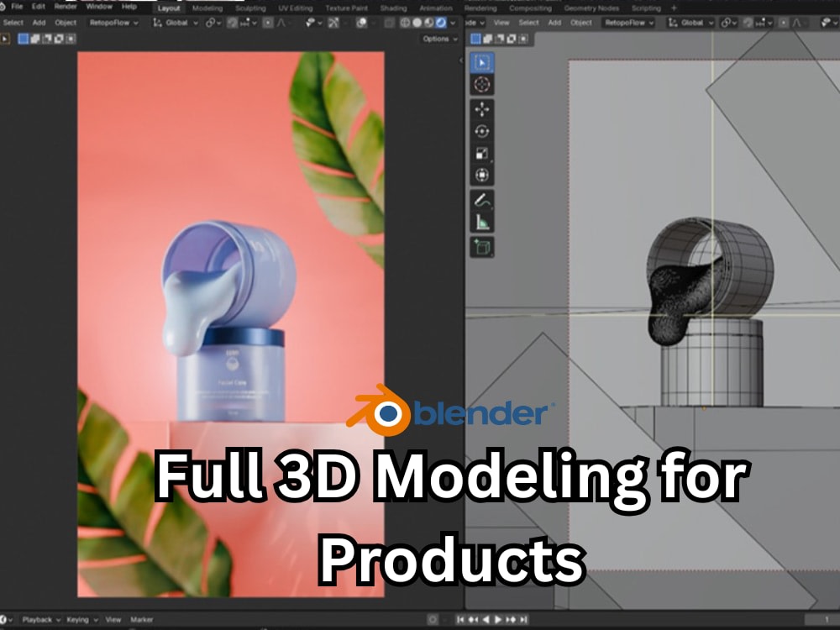Switch to the Modeling workspace tab
The width and height of the screenshot is (840, 630).
tap(207, 8)
